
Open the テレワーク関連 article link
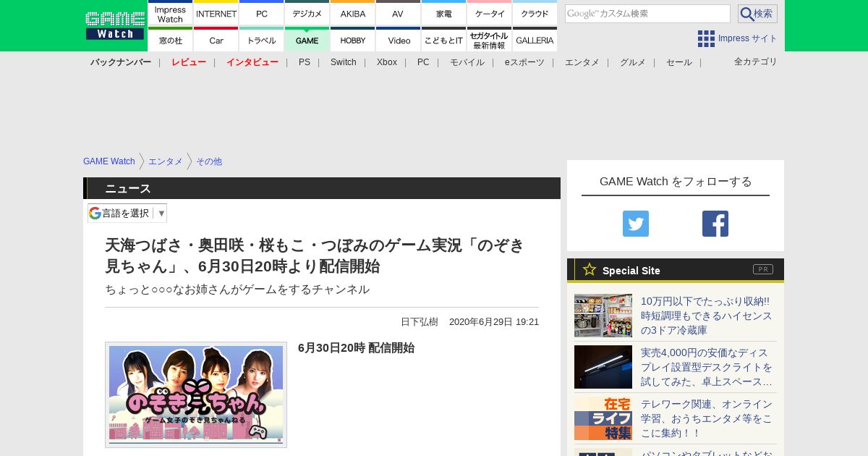(x=707, y=418)
